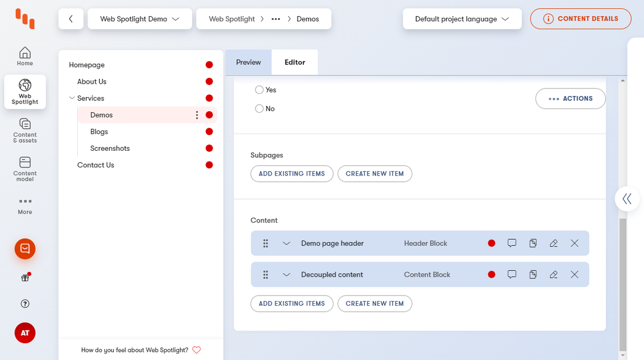This screenshot has height=360, width=644.
Task: Select the No radio option
Action: tap(259, 108)
